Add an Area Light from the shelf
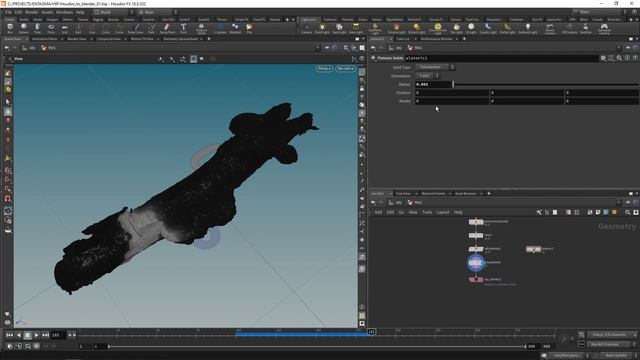Image resolution: width=640 pixels, height=360 pixels. (x=356, y=29)
